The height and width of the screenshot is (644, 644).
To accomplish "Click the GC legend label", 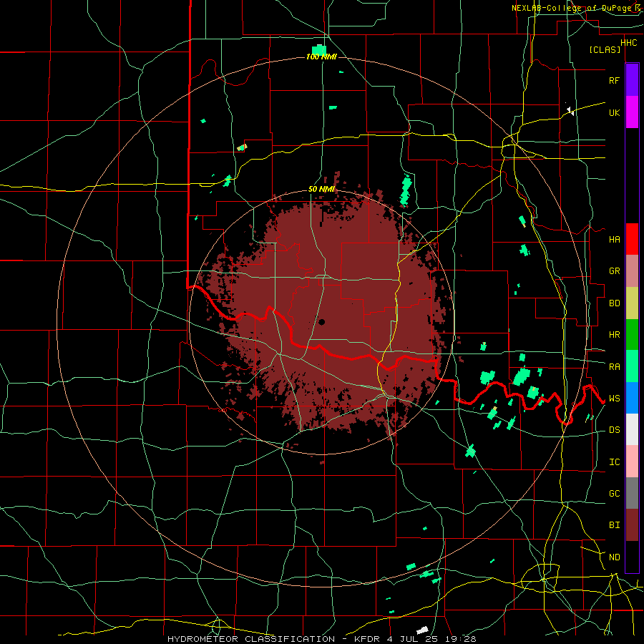I will (x=614, y=494).
